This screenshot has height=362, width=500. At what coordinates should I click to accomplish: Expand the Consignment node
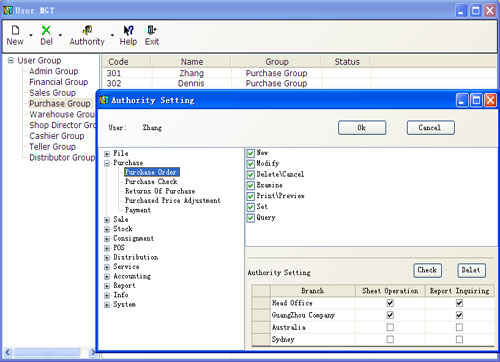pyautogui.click(x=107, y=239)
